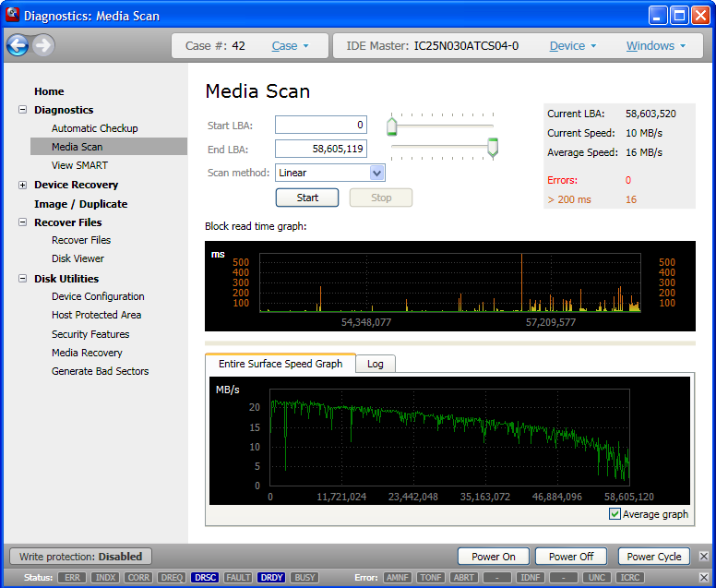Switch to the Log tab
This screenshot has width=716, height=588.
[x=375, y=364]
